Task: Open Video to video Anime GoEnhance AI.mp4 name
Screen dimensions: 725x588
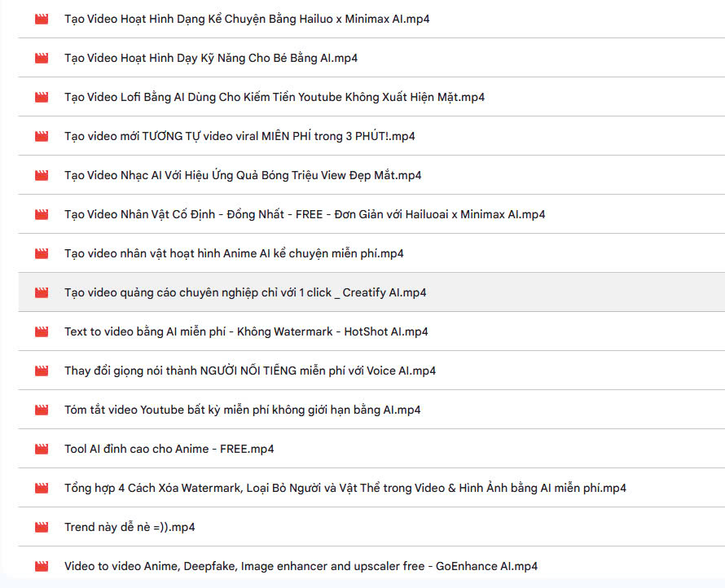Action: 301,566
